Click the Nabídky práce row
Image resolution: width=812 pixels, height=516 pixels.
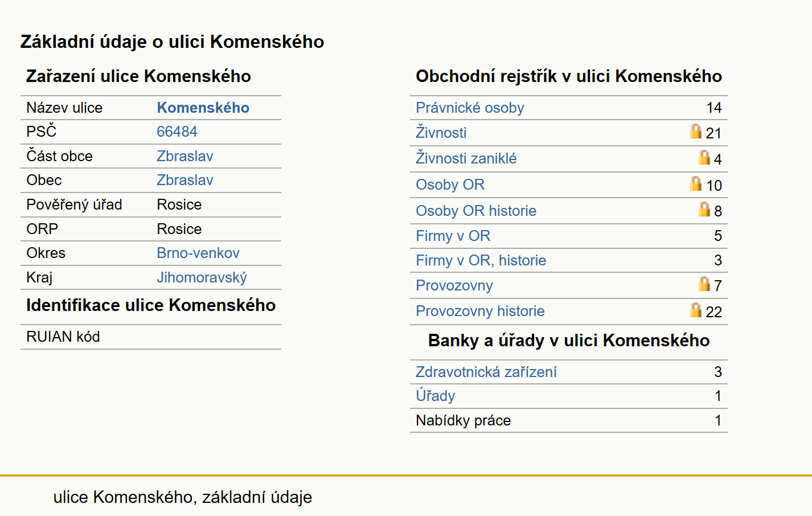[569, 420]
